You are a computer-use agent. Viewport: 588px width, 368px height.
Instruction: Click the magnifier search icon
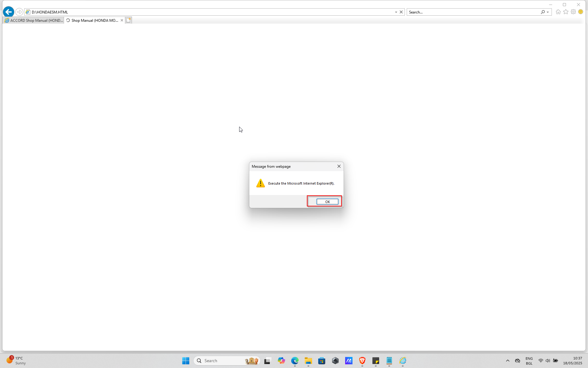(543, 12)
